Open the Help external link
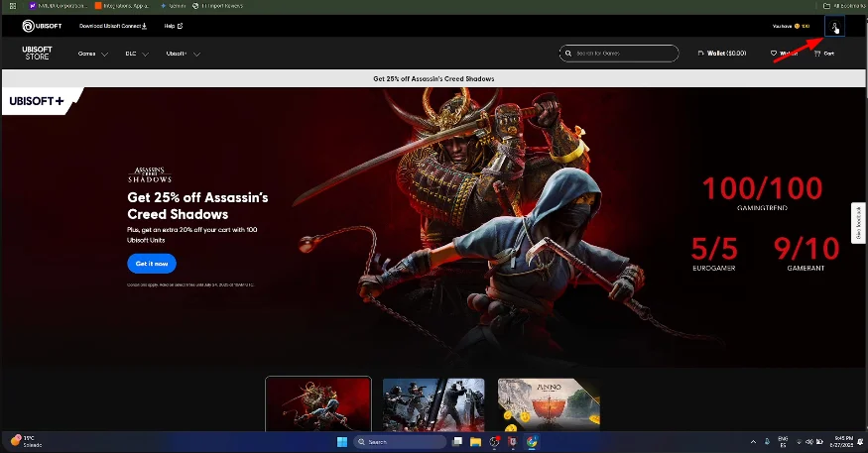This screenshot has width=868, height=453. click(174, 26)
